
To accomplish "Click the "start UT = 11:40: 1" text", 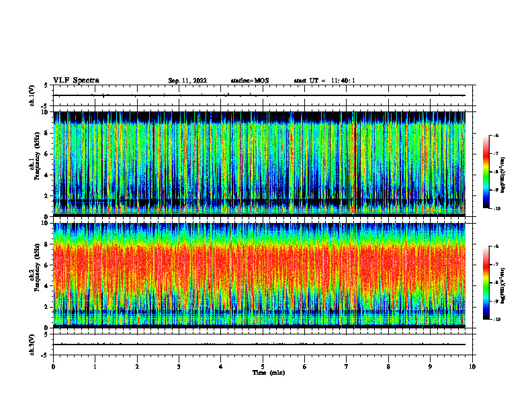I will (324, 81).
